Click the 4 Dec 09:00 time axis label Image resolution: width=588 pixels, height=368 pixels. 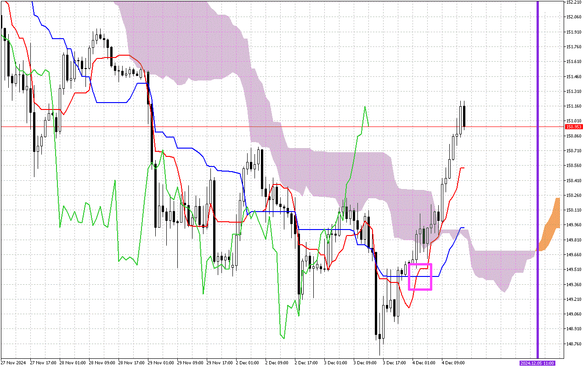pos(453,363)
